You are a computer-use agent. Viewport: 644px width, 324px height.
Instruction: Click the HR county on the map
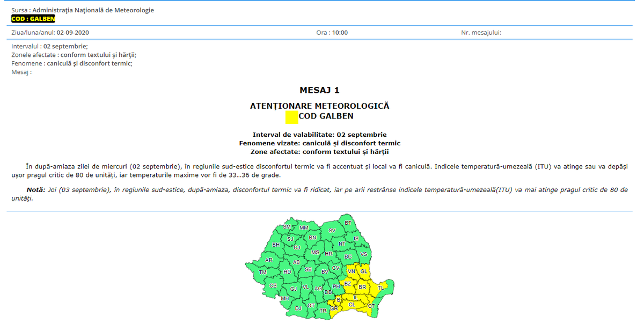[328, 254]
